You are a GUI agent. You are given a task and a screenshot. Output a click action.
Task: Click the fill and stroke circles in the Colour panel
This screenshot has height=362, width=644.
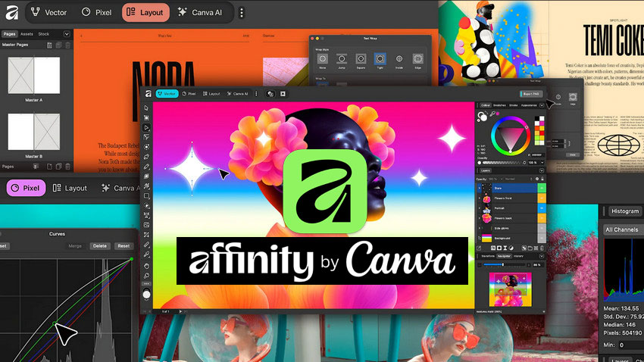click(482, 117)
